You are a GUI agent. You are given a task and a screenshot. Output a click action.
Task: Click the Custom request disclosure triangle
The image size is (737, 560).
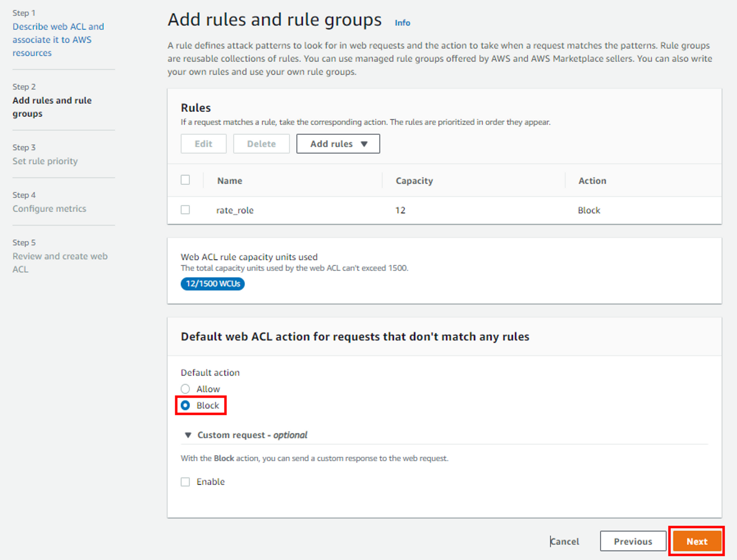(188, 435)
